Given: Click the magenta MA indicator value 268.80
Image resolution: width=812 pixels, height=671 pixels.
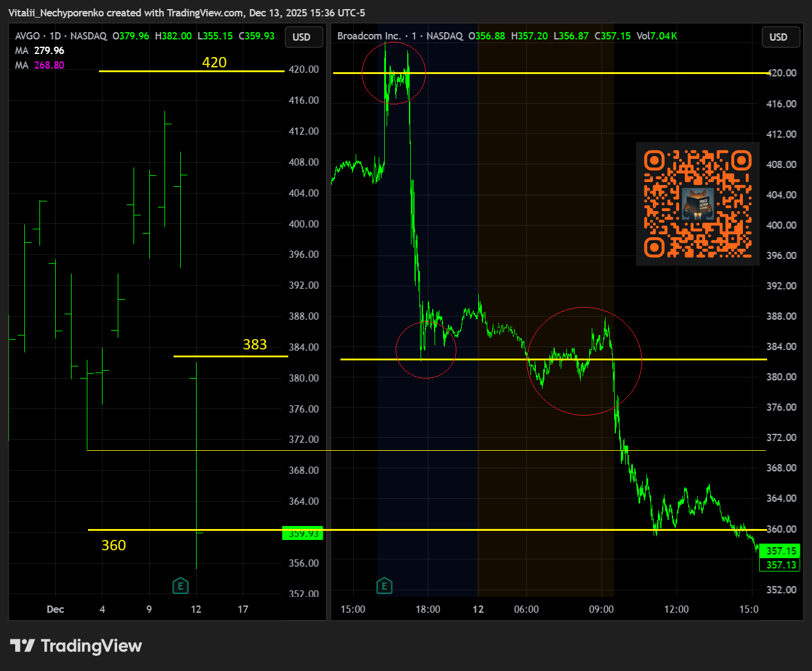Looking at the screenshot, I should tap(49, 65).
